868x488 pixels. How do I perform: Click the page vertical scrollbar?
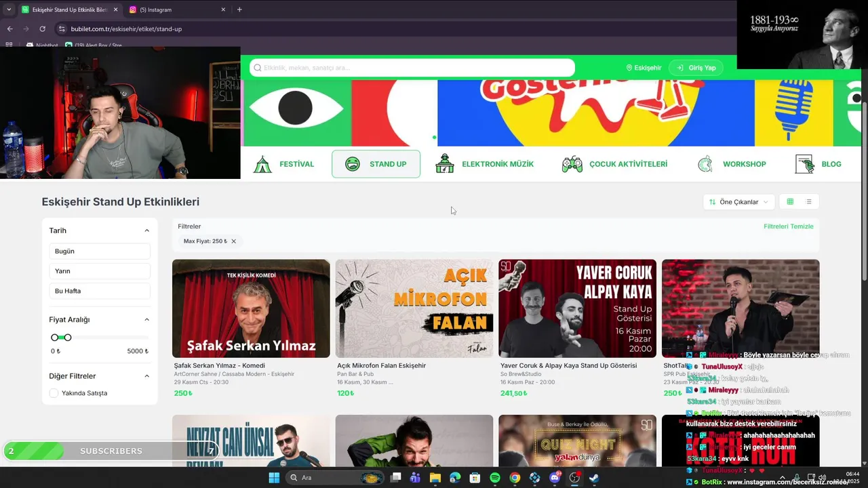tap(864, 190)
